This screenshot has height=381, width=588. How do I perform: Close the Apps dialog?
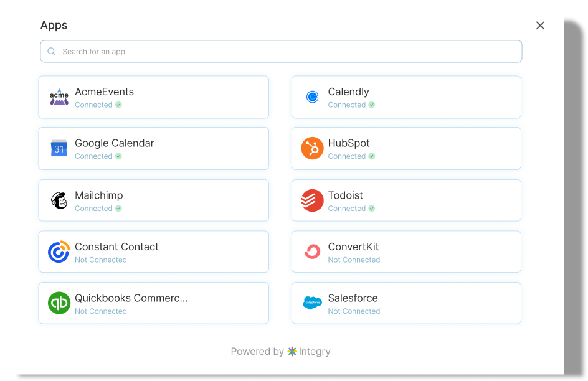(x=540, y=26)
